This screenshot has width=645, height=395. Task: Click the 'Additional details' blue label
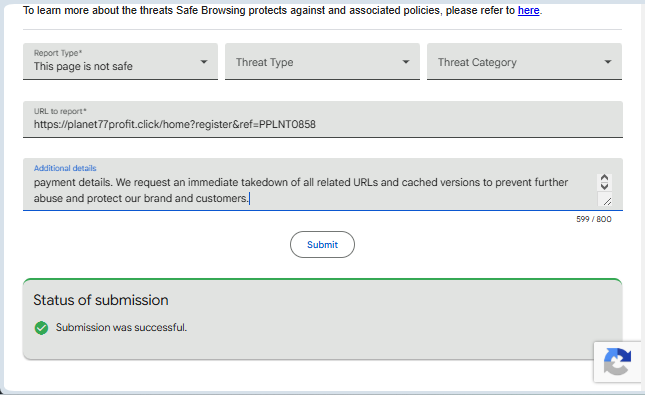65,168
